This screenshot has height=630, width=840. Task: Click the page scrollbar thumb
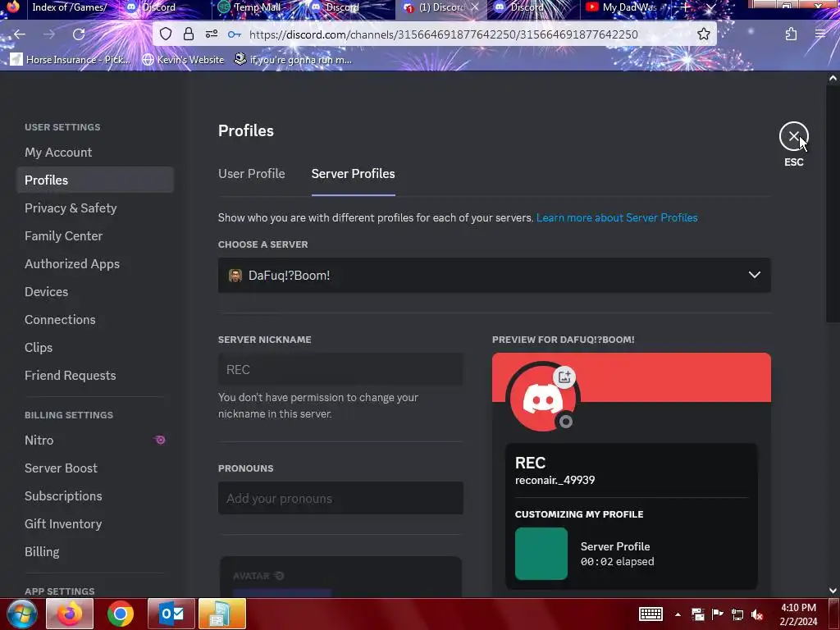[x=833, y=203]
